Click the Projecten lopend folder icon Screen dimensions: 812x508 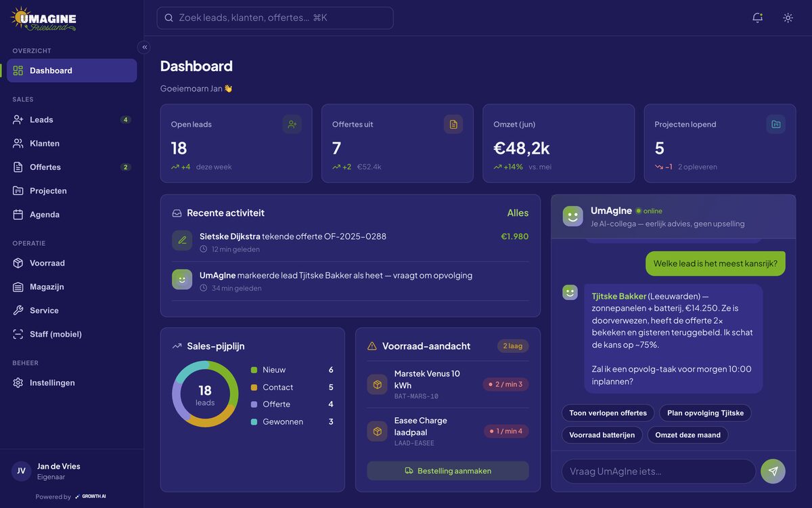pyautogui.click(x=776, y=124)
